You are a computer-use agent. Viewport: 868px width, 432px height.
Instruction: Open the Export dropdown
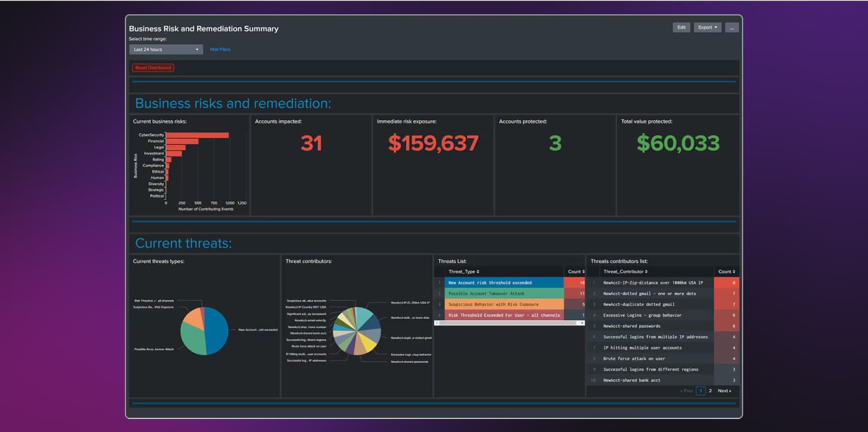pos(707,27)
